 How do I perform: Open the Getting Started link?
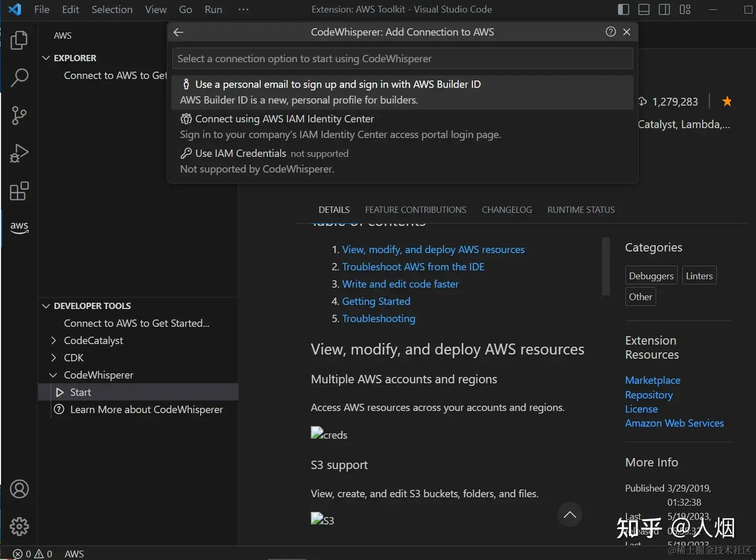[x=376, y=301]
